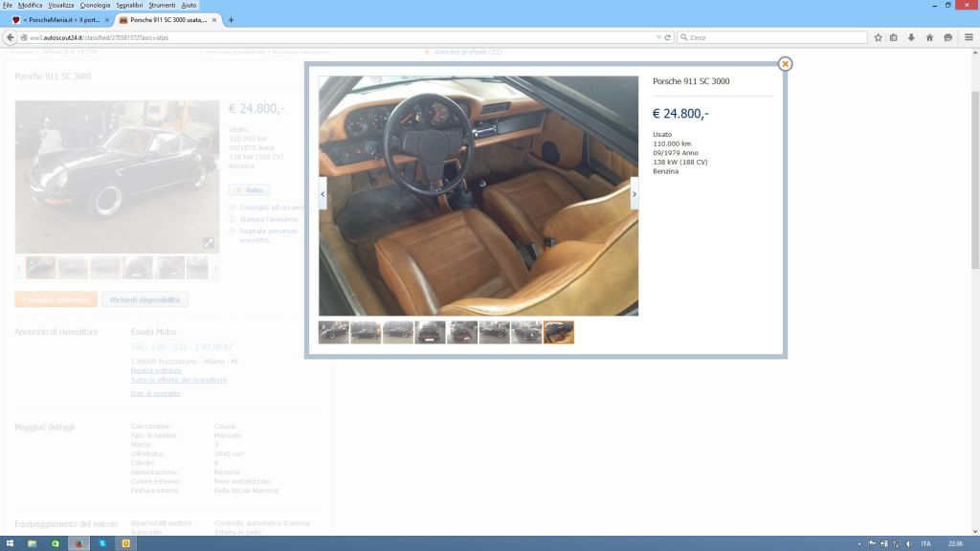Open the File menu

(8, 5)
